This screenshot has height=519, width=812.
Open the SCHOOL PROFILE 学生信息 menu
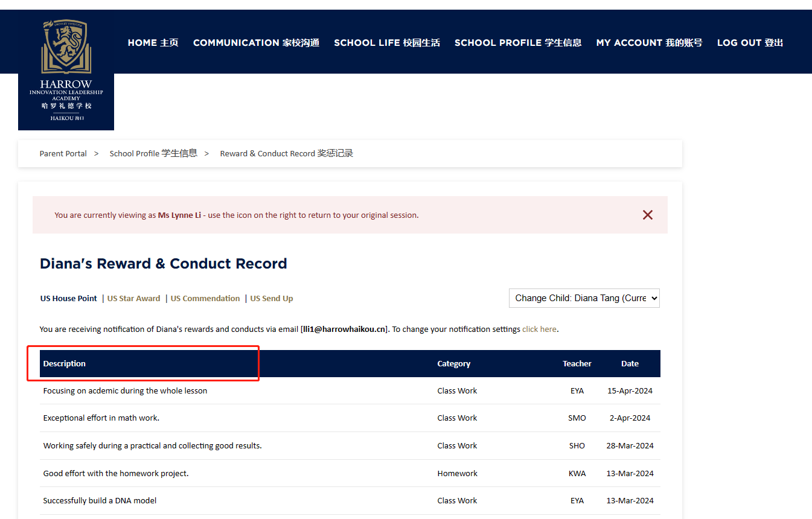pyautogui.click(x=517, y=43)
